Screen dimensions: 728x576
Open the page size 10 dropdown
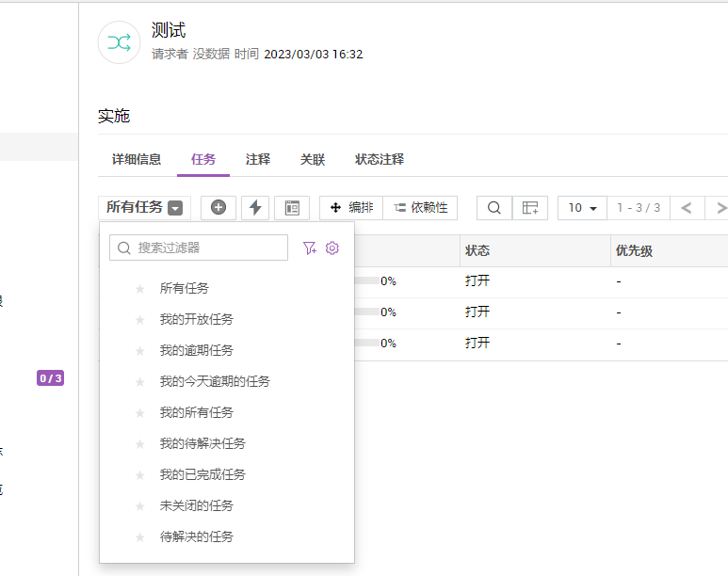click(x=583, y=208)
